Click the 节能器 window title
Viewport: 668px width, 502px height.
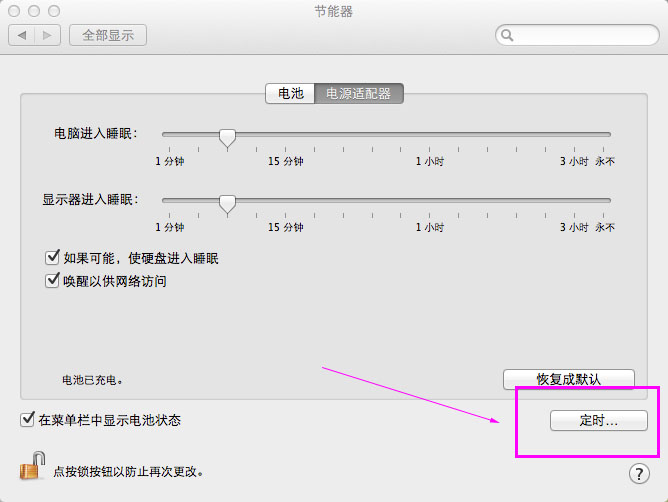tap(334, 12)
